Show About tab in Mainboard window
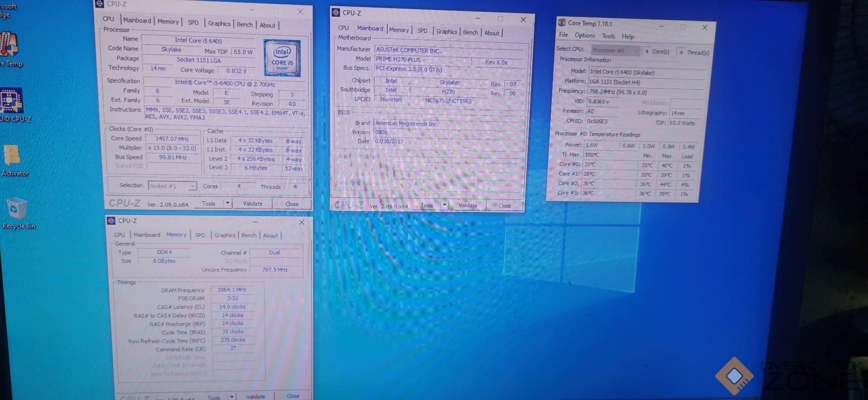This screenshot has height=400, width=868. [491, 33]
